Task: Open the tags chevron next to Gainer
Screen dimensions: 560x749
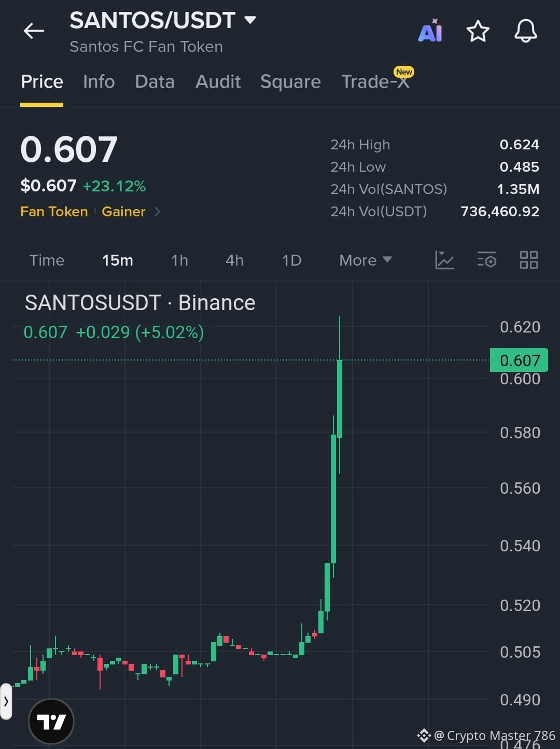Action: pos(158,212)
